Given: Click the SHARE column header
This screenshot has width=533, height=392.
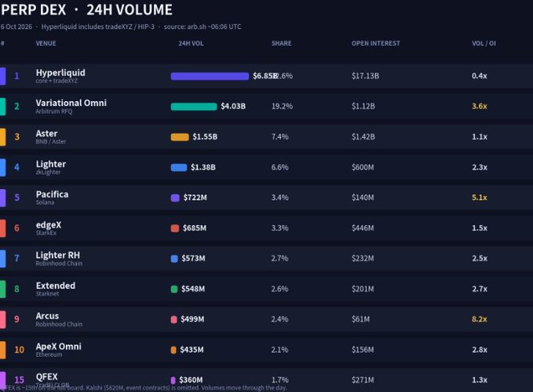Looking at the screenshot, I should coord(282,43).
